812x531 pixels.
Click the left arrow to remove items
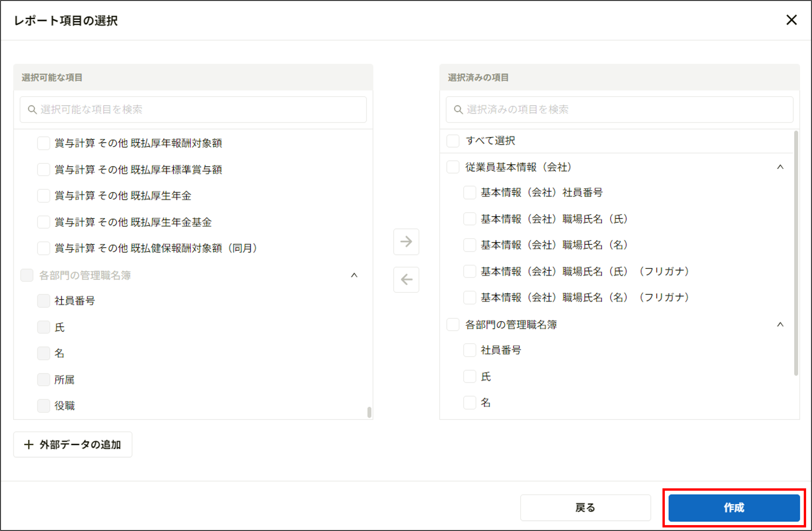coord(406,280)
